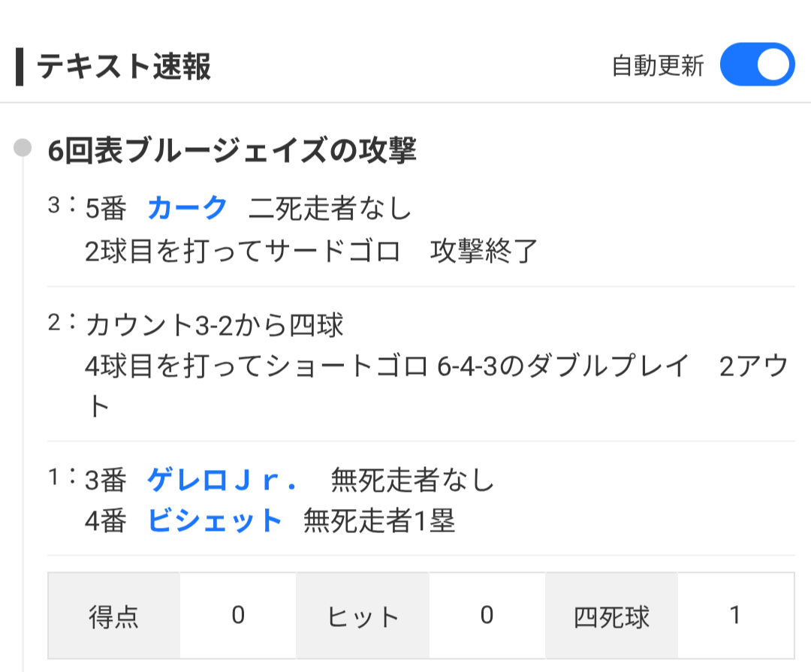Click the 得点 value cell showing 0
Image resolution: width=811 pixels, height=672 pixels.
coord(238,616)
